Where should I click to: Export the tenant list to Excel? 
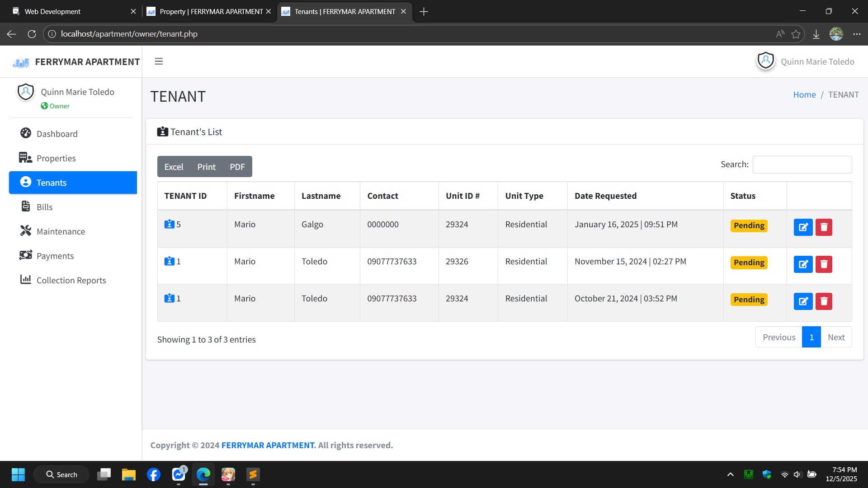pos(174,167)
